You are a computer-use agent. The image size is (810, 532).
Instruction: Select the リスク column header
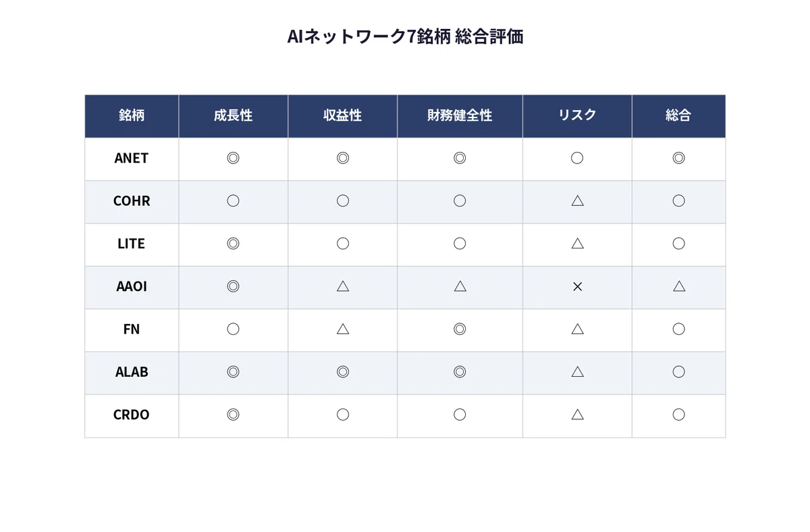point(577,115)
